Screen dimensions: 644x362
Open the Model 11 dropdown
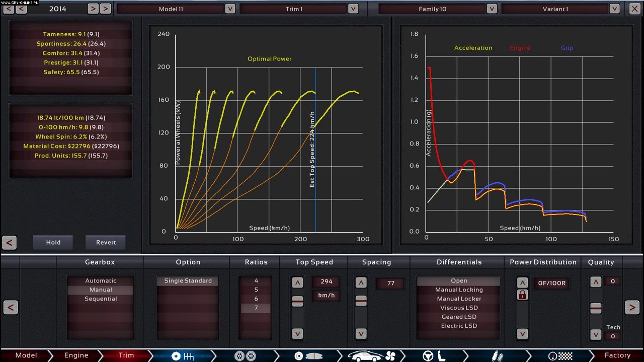pyautogui.click(x=228, y=8)
